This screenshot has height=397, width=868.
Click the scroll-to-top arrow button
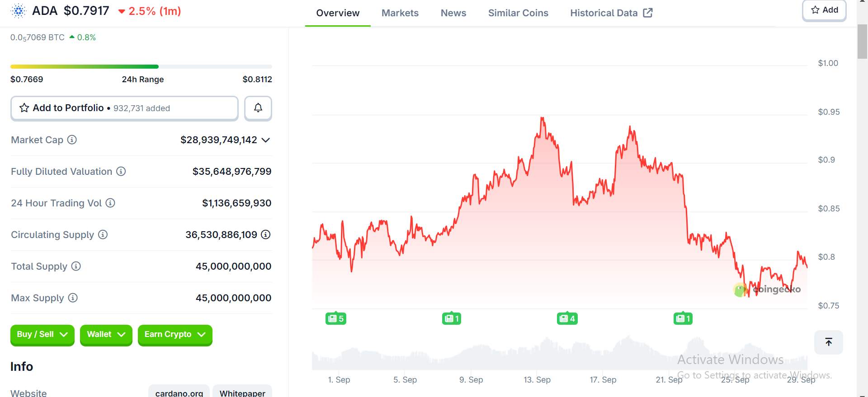pyautogui.click(x=828, y=342)
